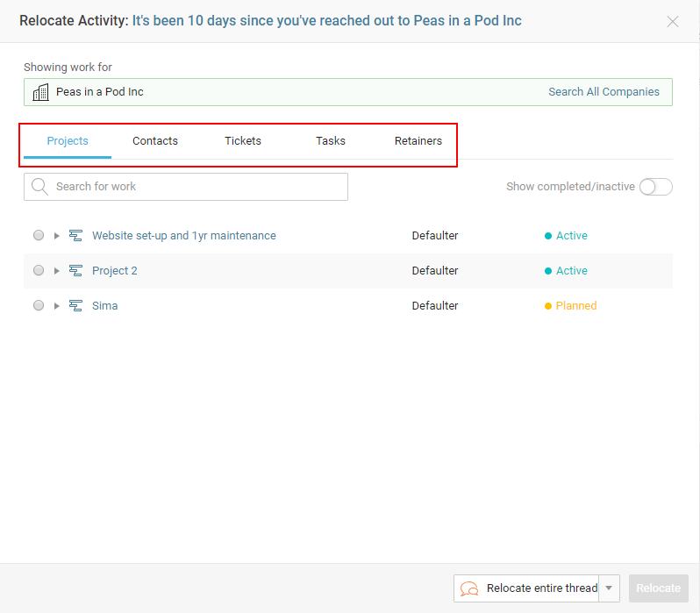This screenshot has height=613, width=700.
Task: Click the speech bubble icon on Relocate entire thread
Action: 469,588
